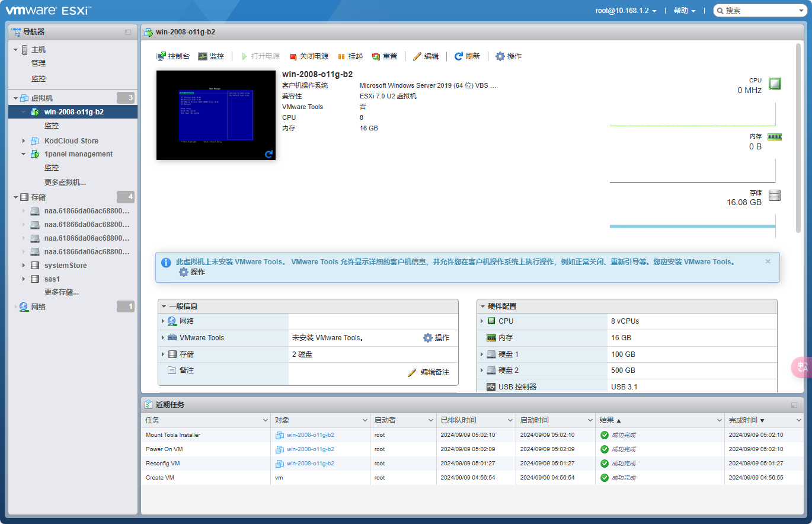Sort tasks by the 完成时间 column header
This screenshot has width=812, height=524.
(x=764, y=420)
